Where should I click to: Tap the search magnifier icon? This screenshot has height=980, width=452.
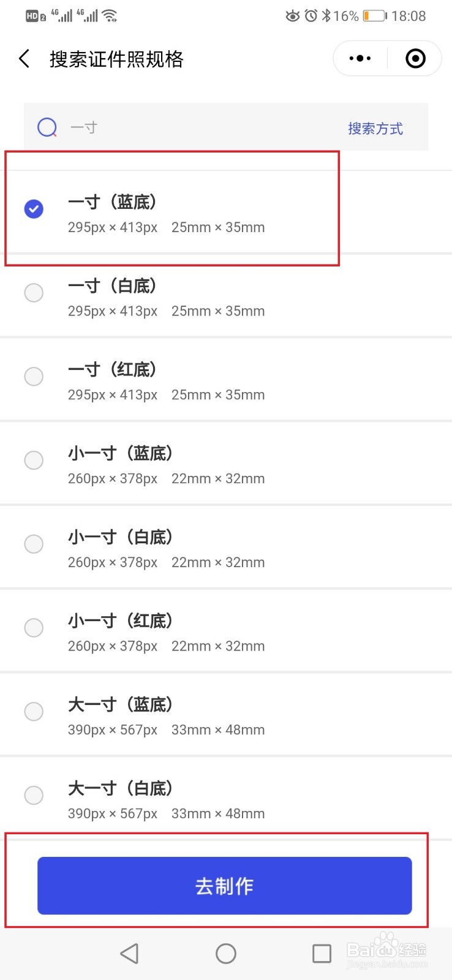click(x=47, y=127)
